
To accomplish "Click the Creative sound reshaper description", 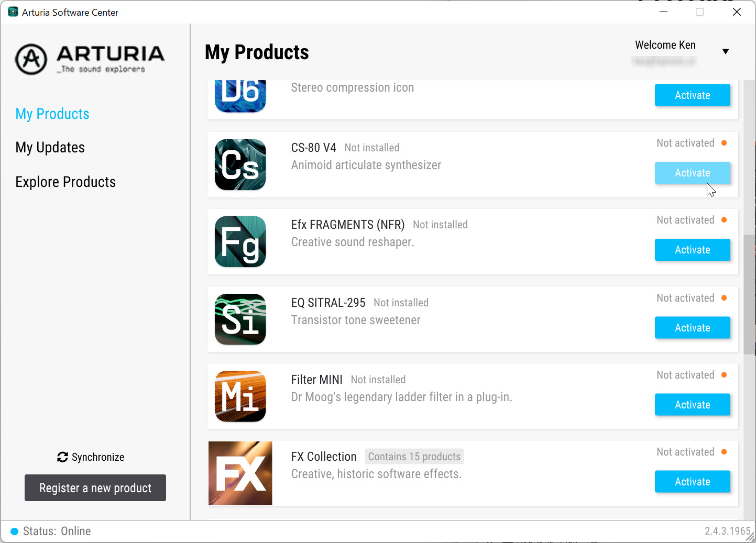I will 353,242.
